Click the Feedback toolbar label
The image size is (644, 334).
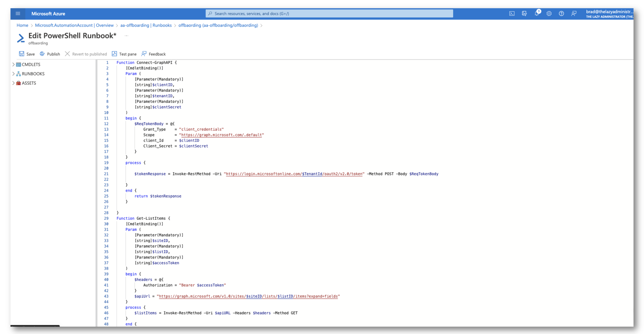pos(157,54)
